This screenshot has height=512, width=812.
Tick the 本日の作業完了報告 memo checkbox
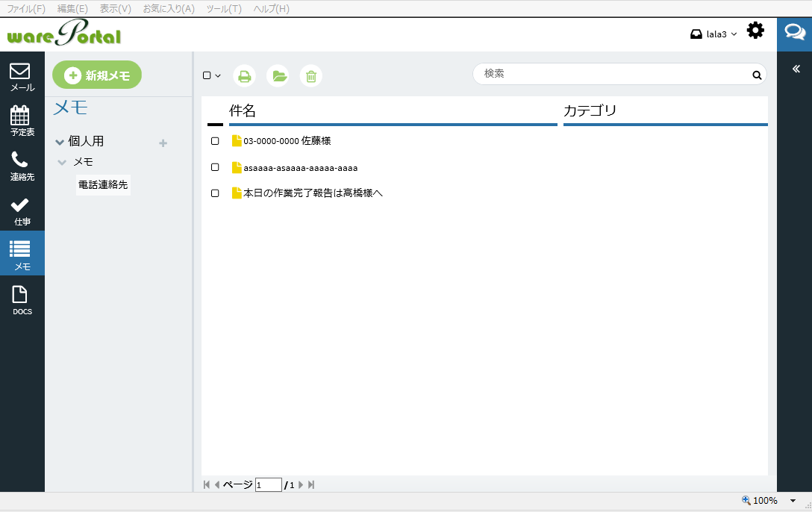(x=215, y=193)
